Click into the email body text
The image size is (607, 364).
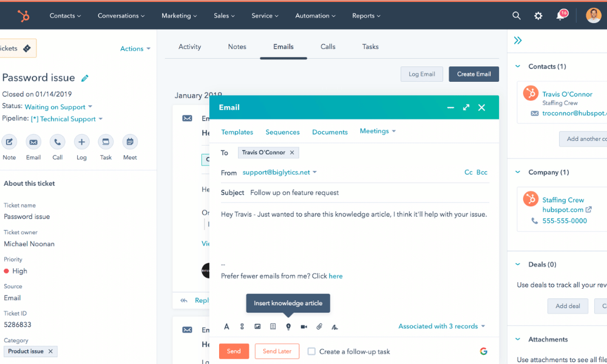point(354,214)
